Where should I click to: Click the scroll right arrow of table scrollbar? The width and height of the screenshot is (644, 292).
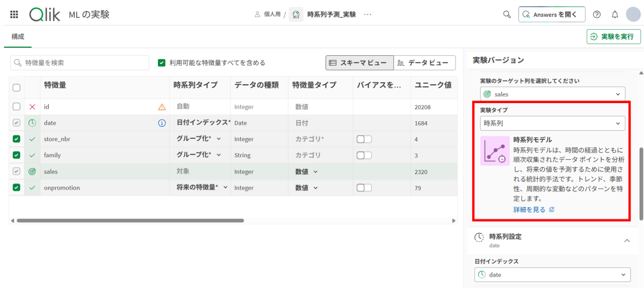click(x=454, y=220)
